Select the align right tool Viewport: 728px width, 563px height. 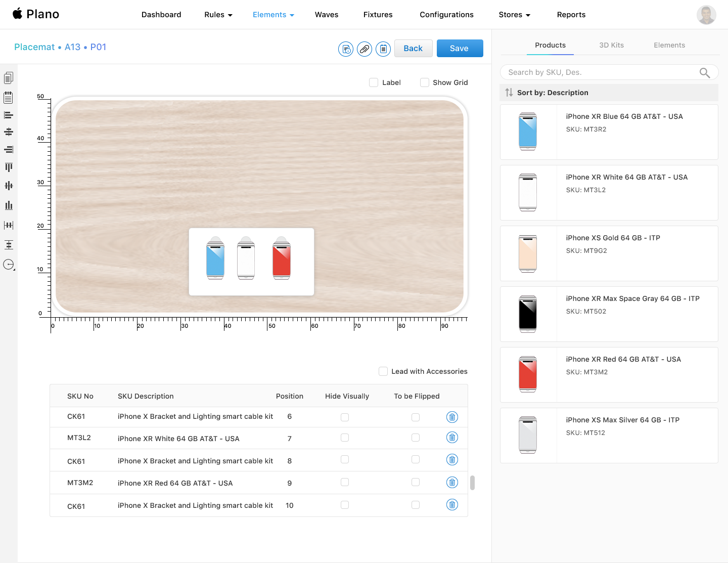pos(9,150)
